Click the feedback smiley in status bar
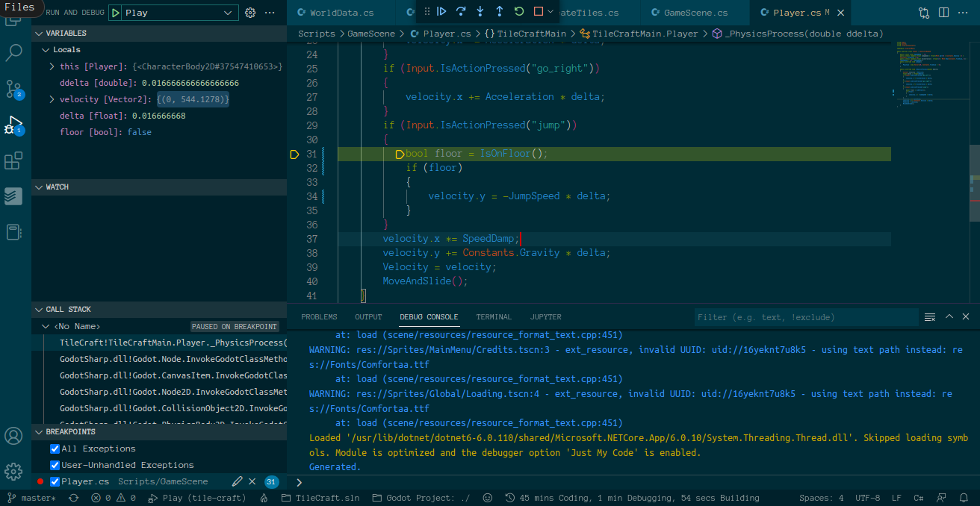The width and height of the screenshot is (980, 506). coord(488,498)
